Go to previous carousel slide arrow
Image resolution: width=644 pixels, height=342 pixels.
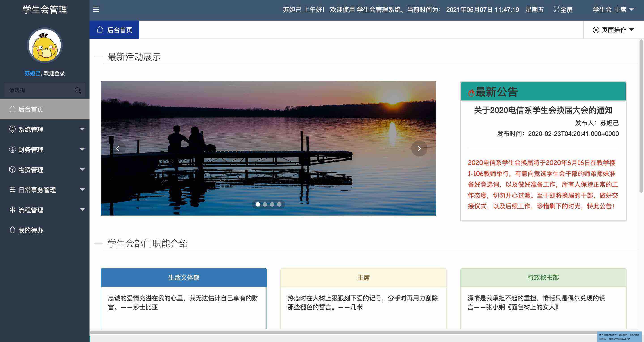(x=118, y=148)
